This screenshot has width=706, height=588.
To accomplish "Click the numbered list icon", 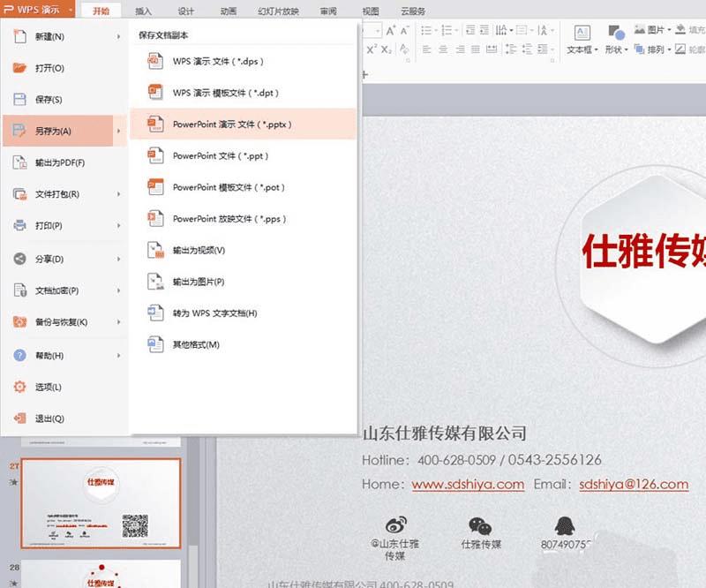I will click(447, 31).
